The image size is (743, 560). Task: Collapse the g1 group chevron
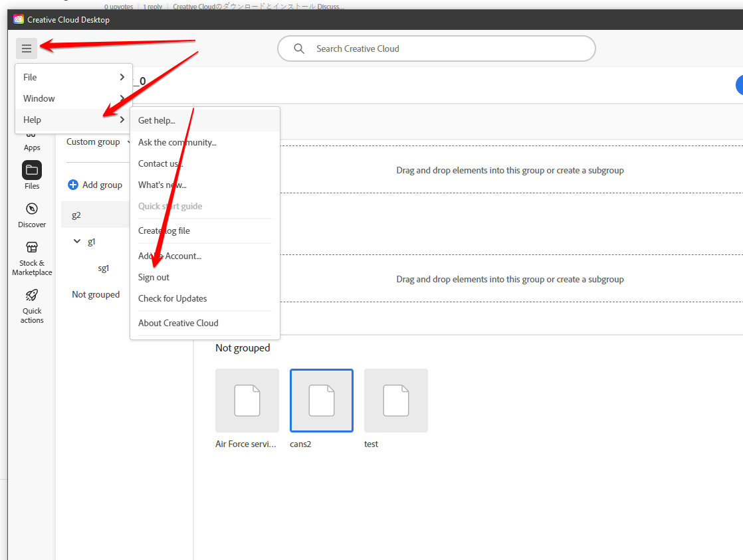click(x=76, y=241)
